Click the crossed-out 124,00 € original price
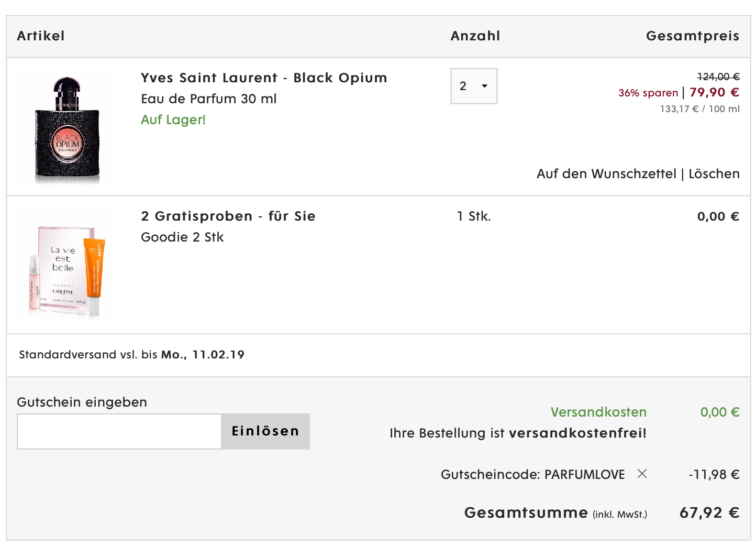This screenshot has height=546, width=756. [x=718, y=77]
